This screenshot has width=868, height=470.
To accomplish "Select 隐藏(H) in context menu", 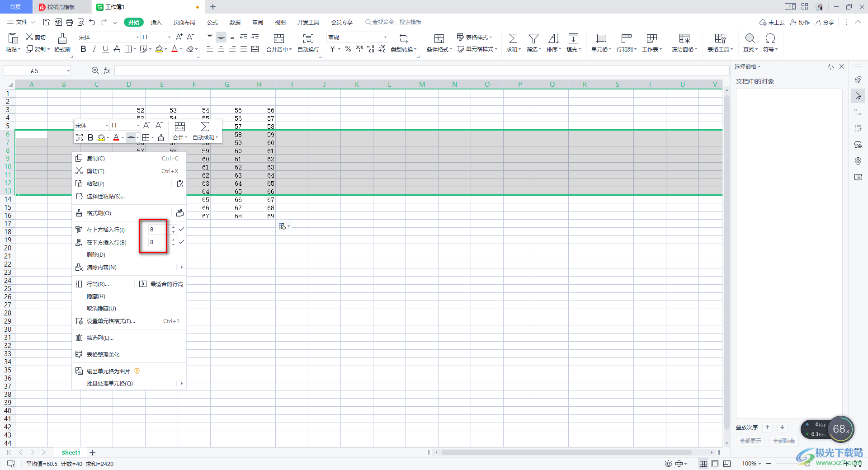I will [x=129, y=296].
